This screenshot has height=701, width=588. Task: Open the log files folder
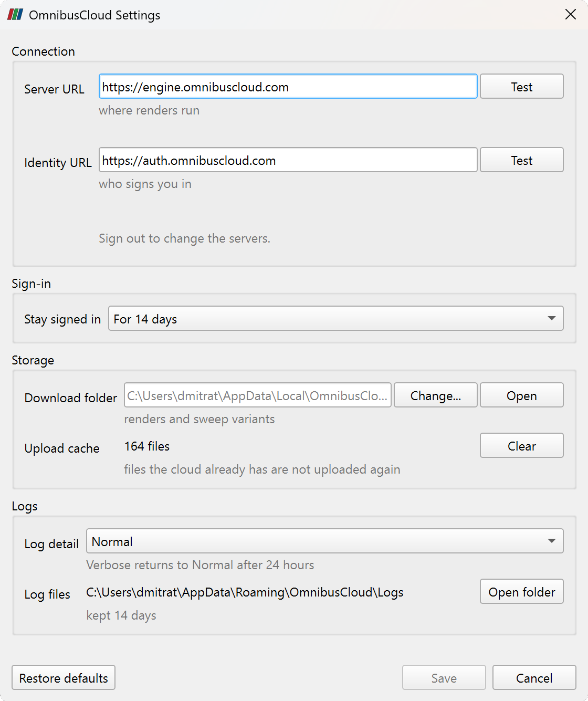pyautogui.click(x=521, y=591)
